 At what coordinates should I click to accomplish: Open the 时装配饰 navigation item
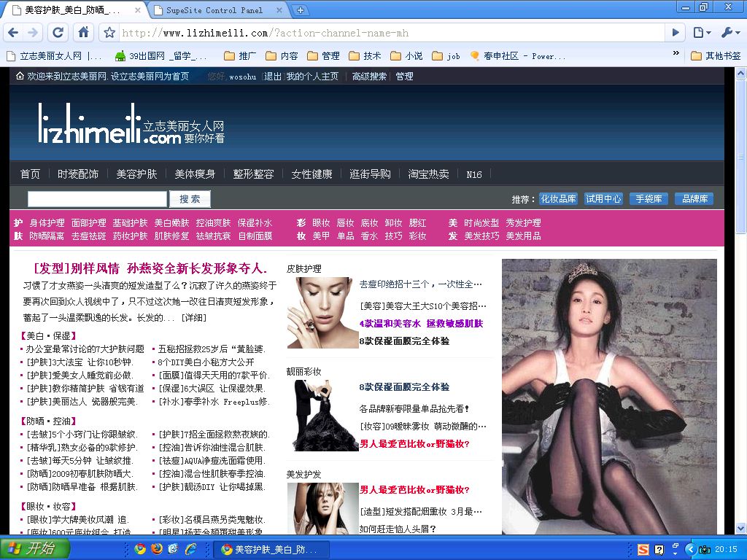coord(78,174)
